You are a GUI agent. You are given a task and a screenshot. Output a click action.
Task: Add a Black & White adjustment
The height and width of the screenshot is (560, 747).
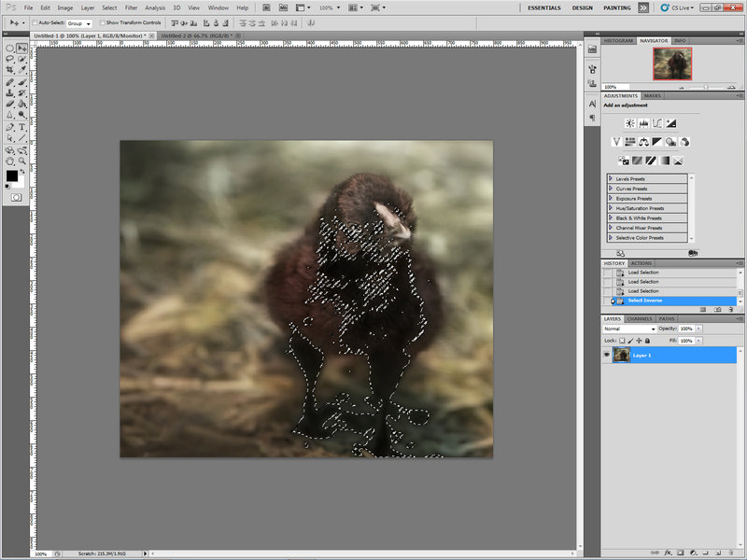657,142
